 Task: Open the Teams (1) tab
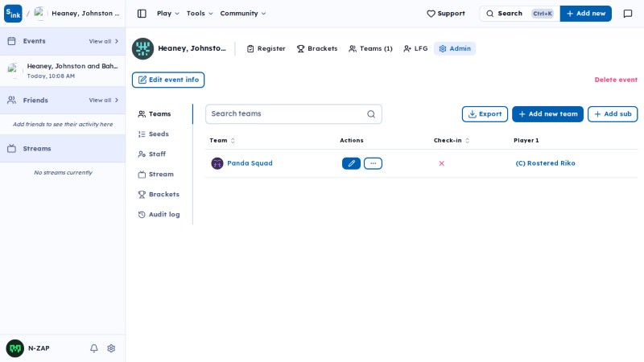point(370,48)
